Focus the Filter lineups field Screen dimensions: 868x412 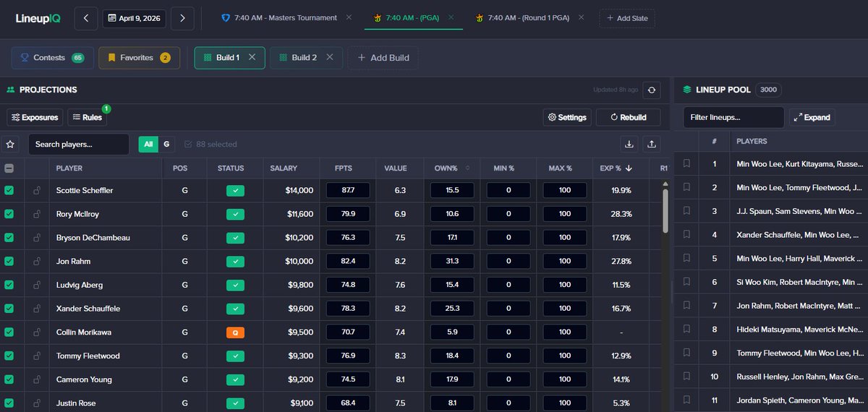click(733, 117)
